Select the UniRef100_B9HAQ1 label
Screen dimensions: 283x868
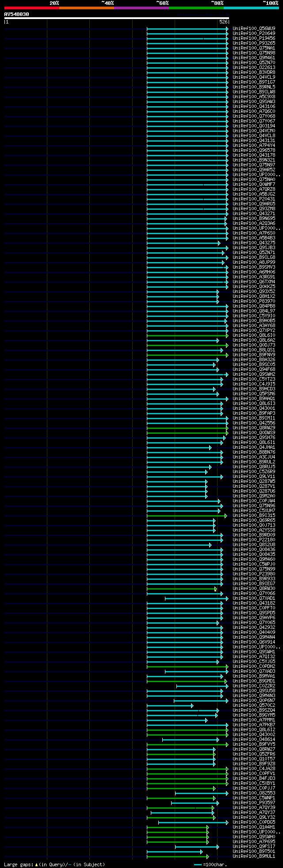254,398
